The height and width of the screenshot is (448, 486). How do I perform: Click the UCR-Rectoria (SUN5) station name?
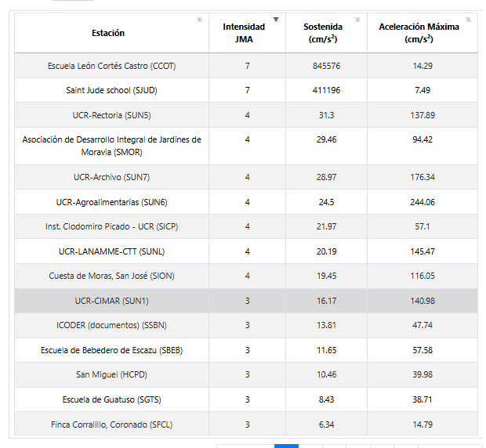click(111, 115)
